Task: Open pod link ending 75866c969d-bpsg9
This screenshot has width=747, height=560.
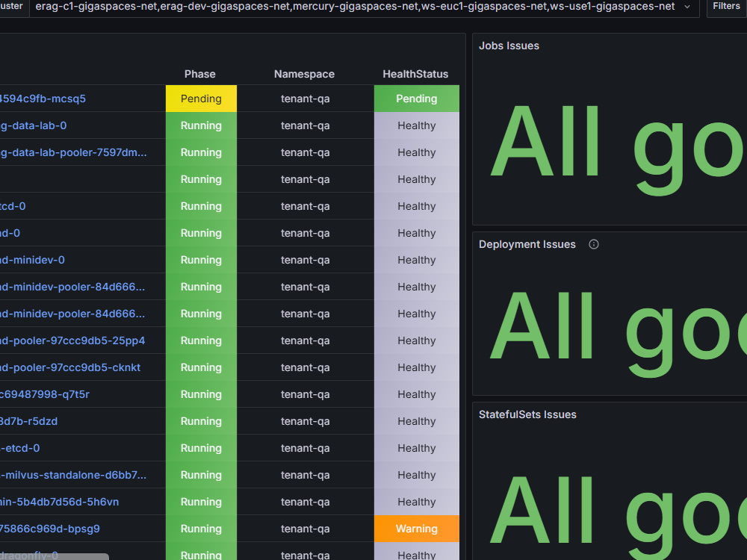Action: (50, 529)
